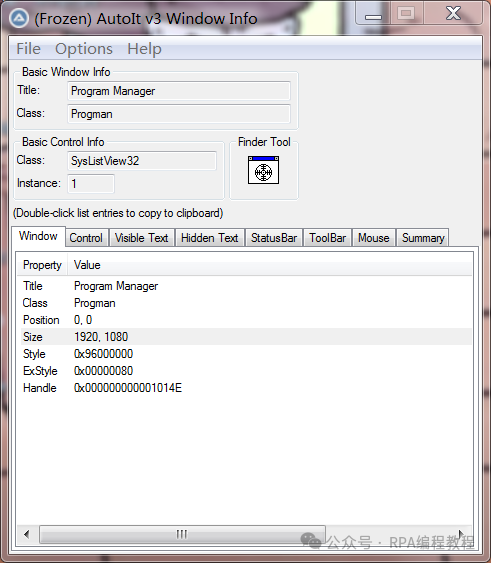Click the Instance field showing 1
The height and width of the screenshot is (563, 491).
click(91, 184)
